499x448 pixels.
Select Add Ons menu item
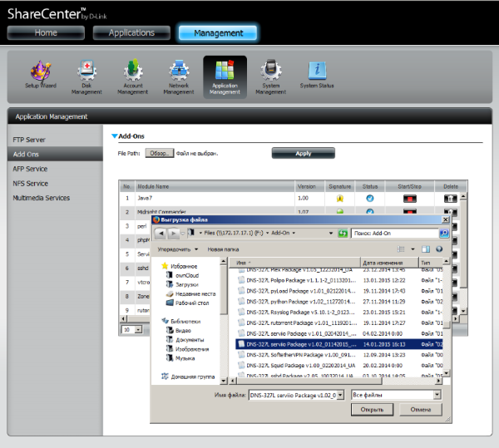coord(55,155)
